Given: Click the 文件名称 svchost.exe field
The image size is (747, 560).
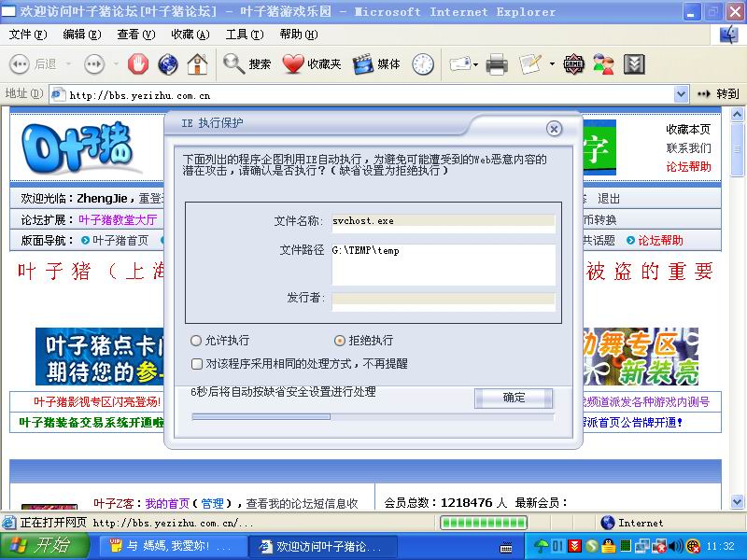Looking at the screenshot, I should click(x=443, y=221).
